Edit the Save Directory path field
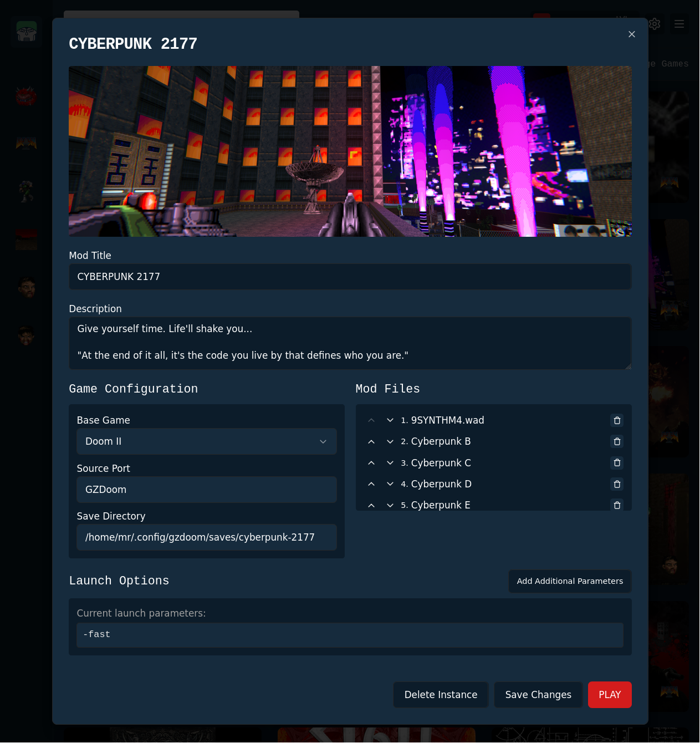 [x=207, y=537]
